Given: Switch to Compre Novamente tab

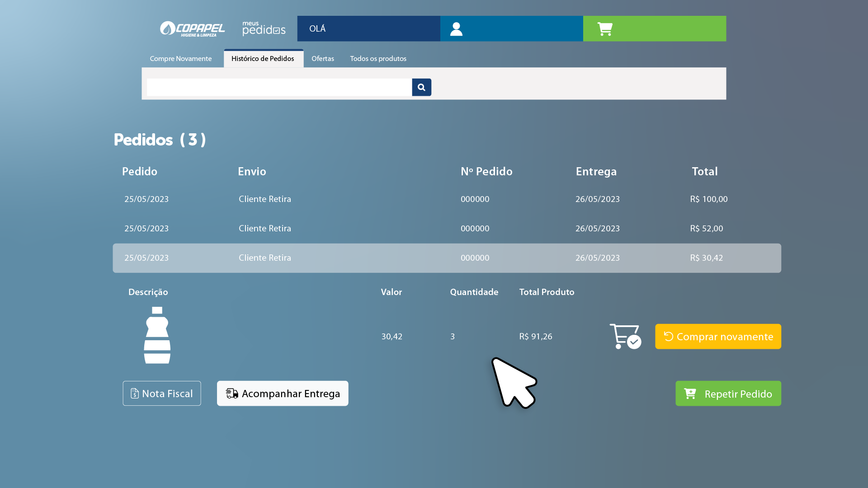Looking at the screenshot, I should (x=180, y=59).
